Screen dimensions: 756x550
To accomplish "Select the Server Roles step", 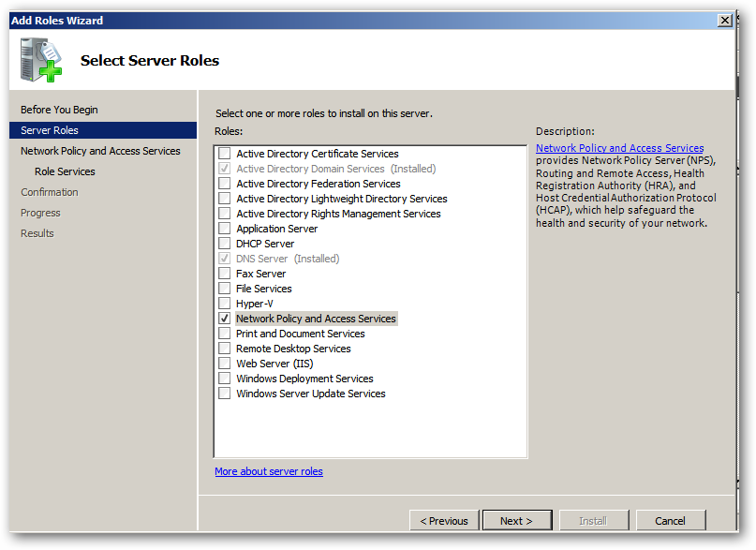I will click(103, 130).
